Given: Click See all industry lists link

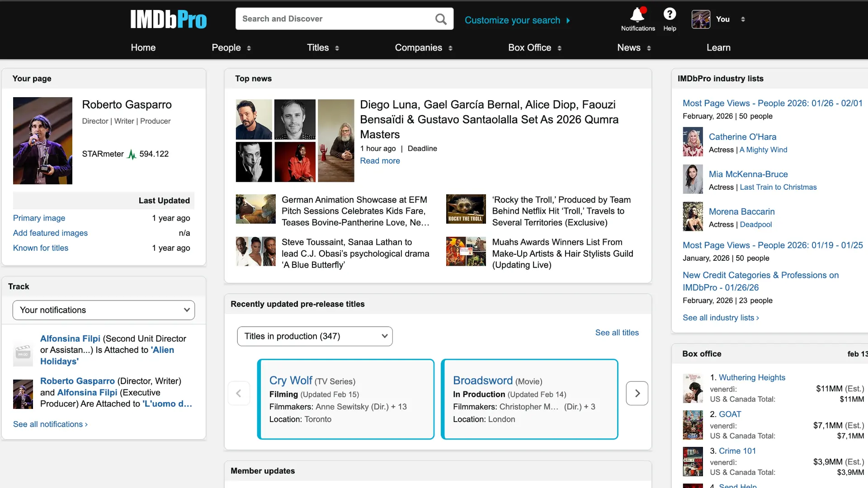Looking at the screenshot, I should tap(721, 318).
